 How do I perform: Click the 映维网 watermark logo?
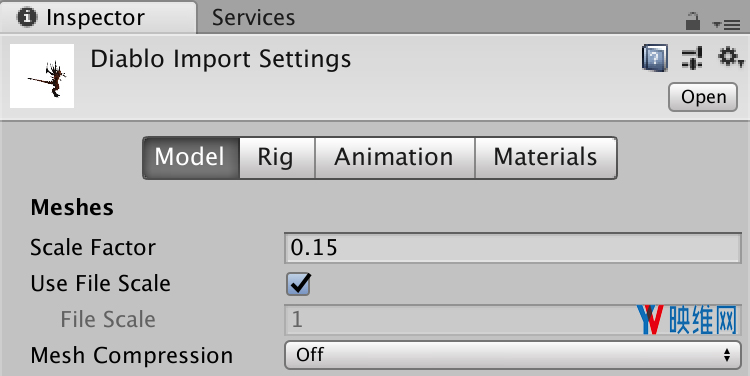pyautogui.click(x=687, y=320)
